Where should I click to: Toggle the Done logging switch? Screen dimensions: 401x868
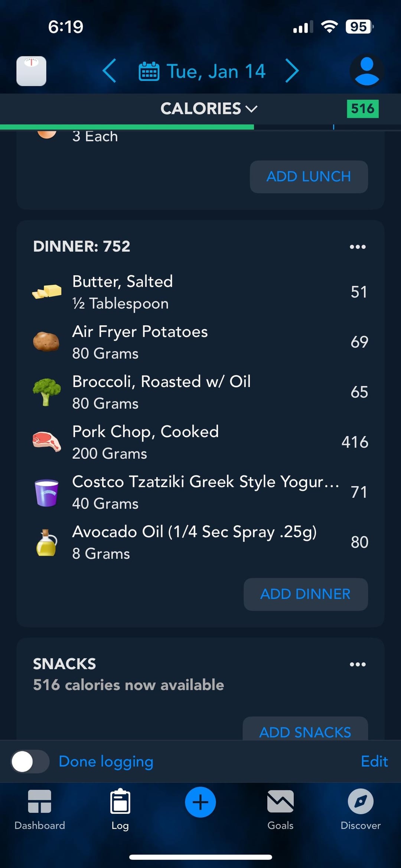coord(30,761)
